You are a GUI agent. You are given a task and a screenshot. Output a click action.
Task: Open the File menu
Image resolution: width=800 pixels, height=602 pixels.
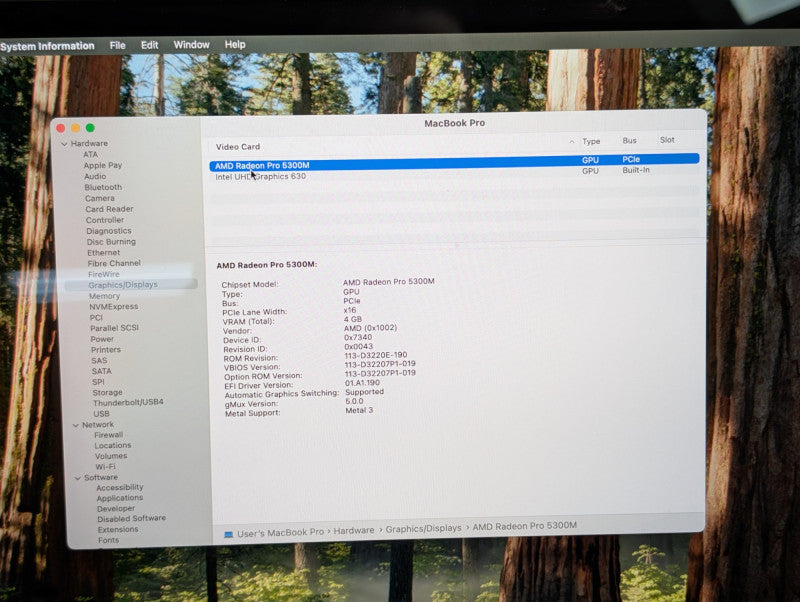117,45
